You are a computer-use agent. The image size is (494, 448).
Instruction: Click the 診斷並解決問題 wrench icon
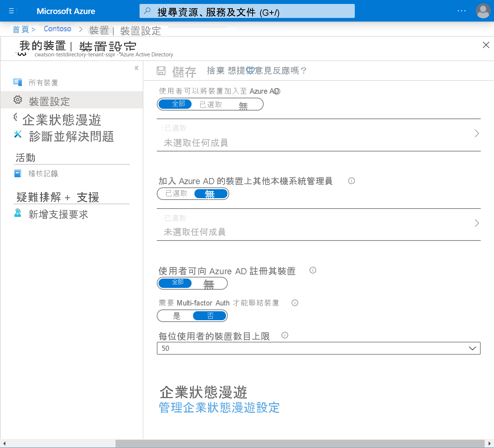coord(18,134)
